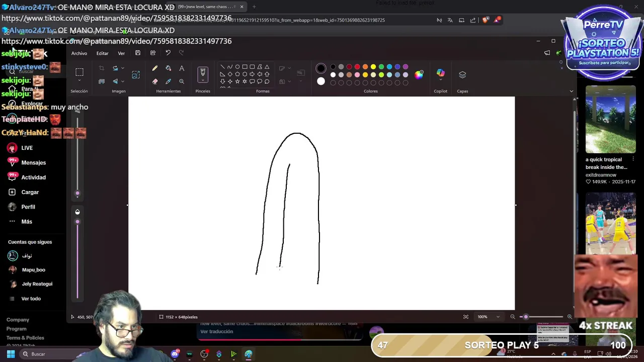The image size is (644, 362).
Task: Pick the green palette color
Action: coord(381,67)
